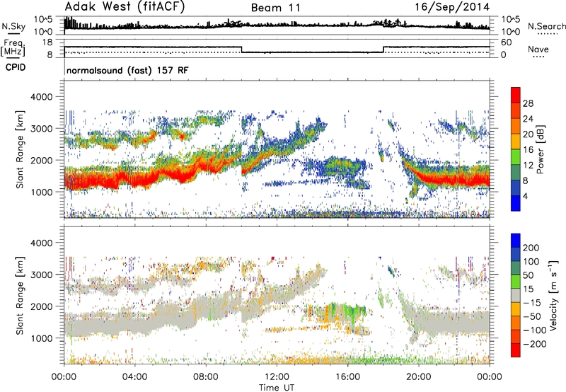
Task: Click the gray segment of velocity colorbar
Action: pyautogui.click(x=516, y=295)
